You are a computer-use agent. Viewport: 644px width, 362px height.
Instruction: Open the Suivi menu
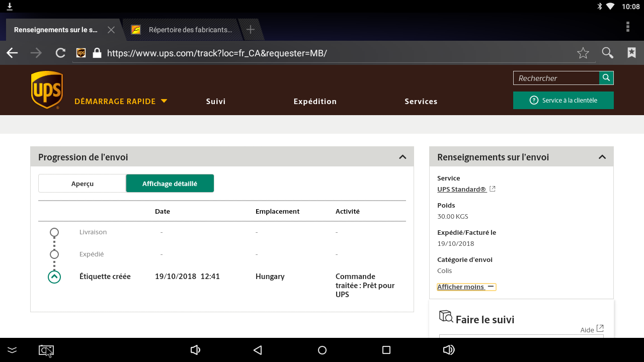(x=216, y=101)
